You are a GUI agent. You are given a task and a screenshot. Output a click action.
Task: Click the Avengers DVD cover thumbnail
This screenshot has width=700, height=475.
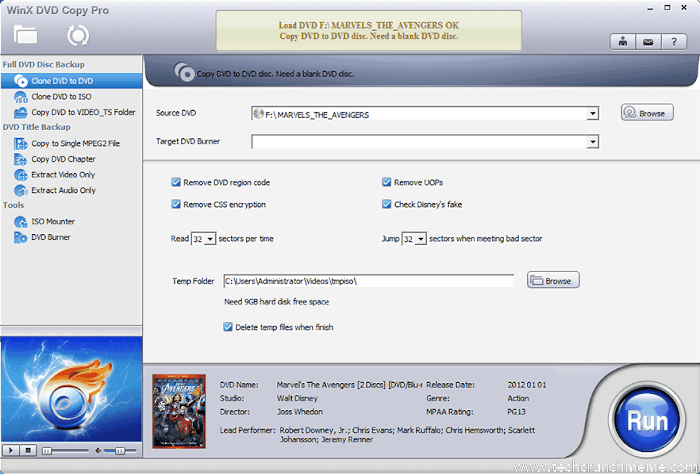point(179,411)
